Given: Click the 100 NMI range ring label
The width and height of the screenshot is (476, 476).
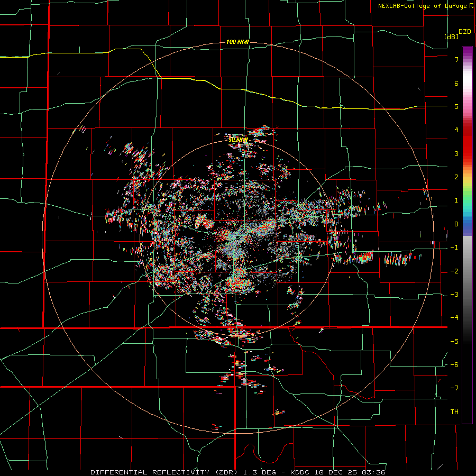Looking at the screenshot, I should (237, 42).
